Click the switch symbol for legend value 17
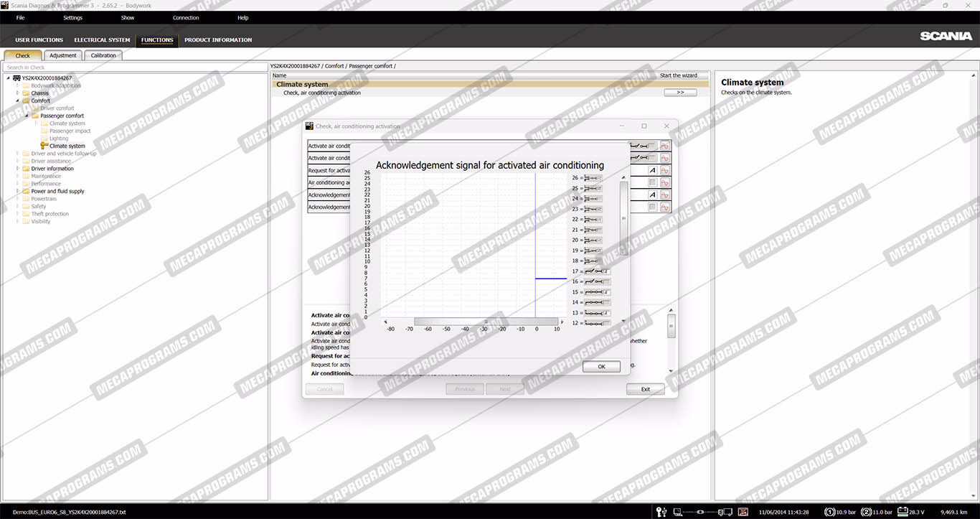 (597, 271)
